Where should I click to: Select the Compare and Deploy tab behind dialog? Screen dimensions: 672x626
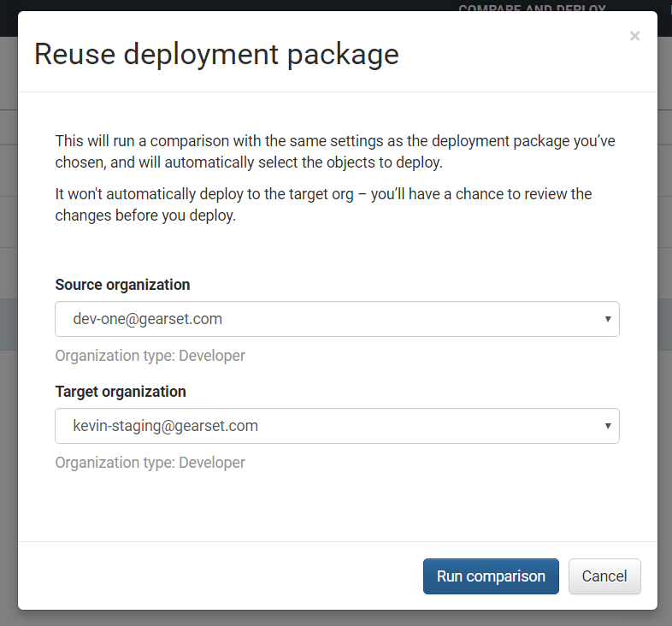pyautogui.click(x=532, y=9)
